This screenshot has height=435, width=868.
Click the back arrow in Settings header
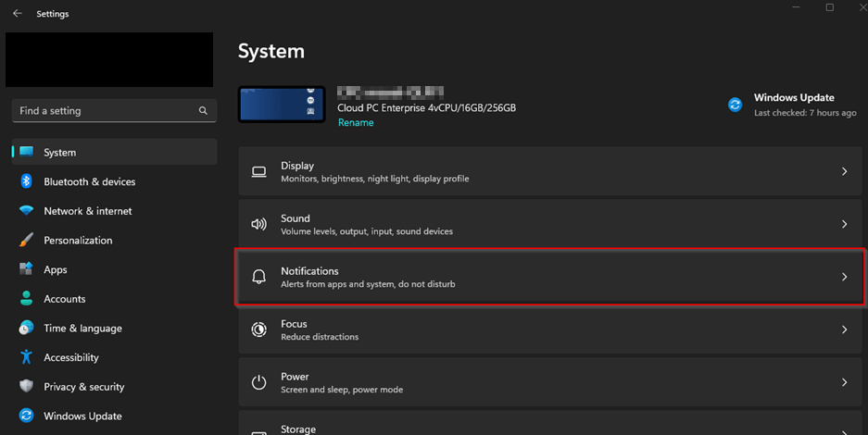tap(17, 14)
